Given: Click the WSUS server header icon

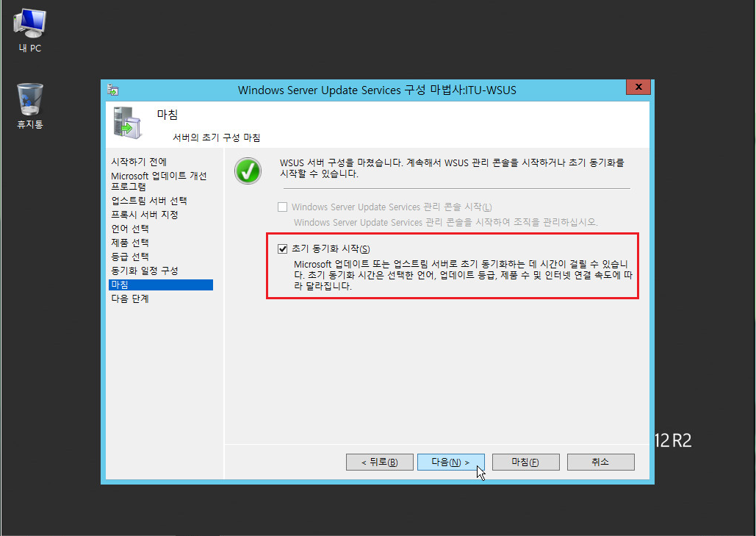Looking at the screenshot, I should click(127, 121).
